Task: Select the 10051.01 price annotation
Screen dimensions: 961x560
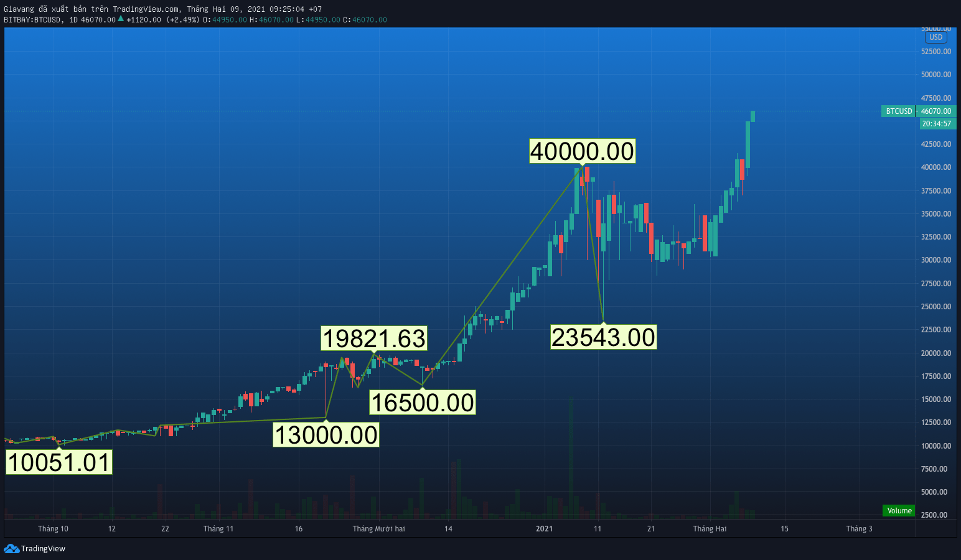Action: (x=59, y=462)
